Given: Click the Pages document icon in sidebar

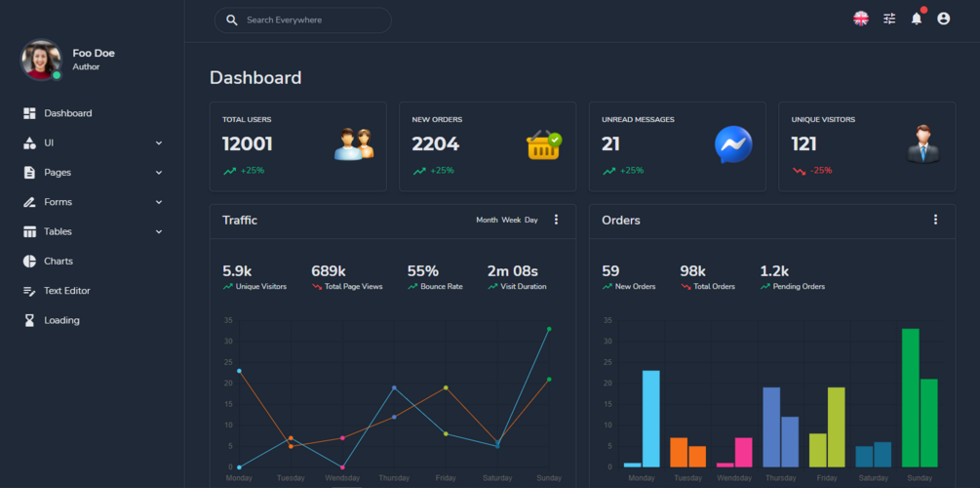Looking at the screenshot, I should (29, 172).
